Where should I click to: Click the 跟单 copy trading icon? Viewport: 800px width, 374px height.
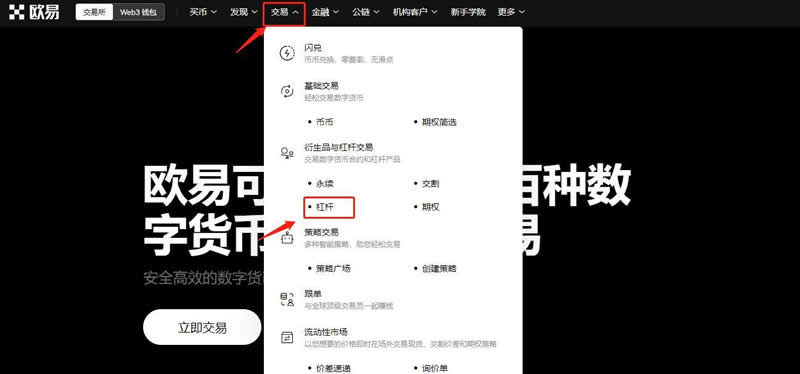point(287,300)
